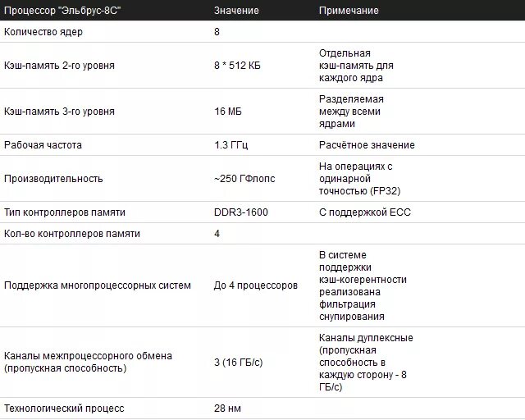This screenshot has height=420, width=525.
Task: Click the 'До 4 процессоров' value
Action: click(x=255, y=285)
